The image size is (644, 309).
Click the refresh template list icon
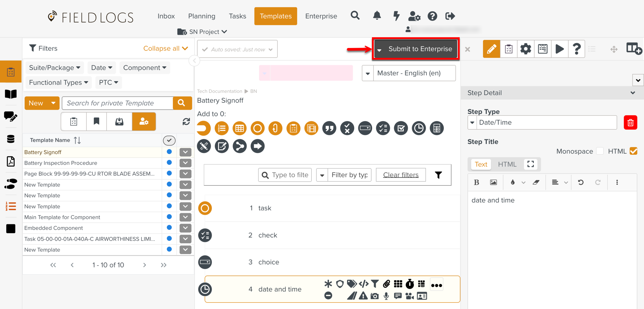point(186,121)
